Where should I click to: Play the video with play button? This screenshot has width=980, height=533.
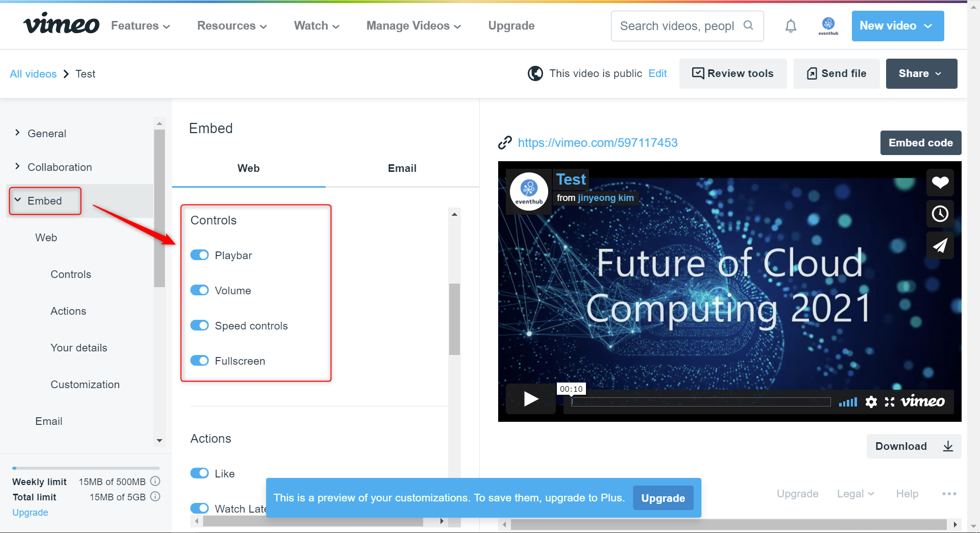coord(531,399)
